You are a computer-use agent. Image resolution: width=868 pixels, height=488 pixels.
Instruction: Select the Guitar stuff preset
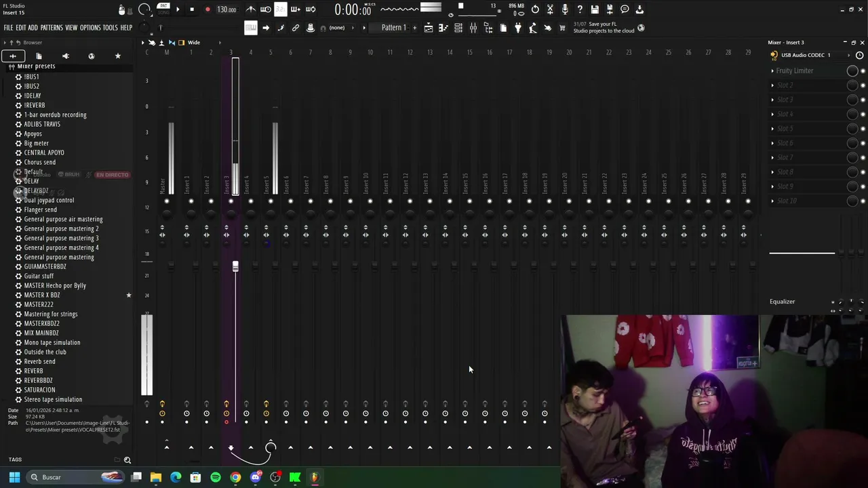pos(39,277)
